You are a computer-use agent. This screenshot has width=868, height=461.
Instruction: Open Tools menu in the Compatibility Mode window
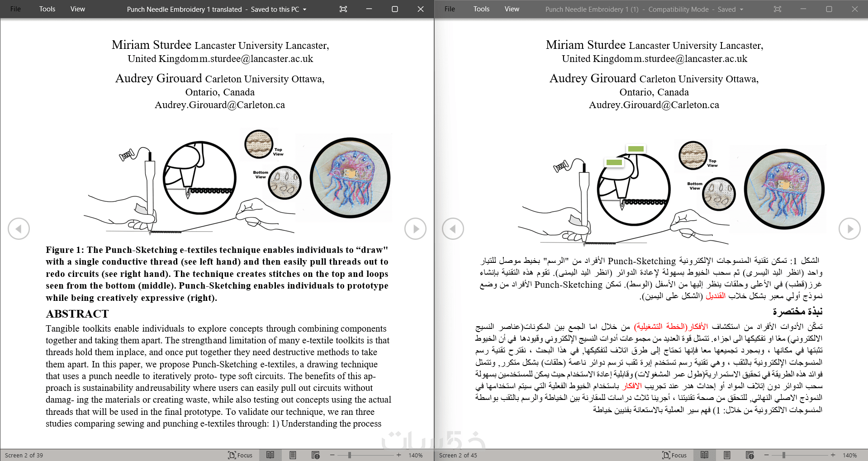coord(482,9)
